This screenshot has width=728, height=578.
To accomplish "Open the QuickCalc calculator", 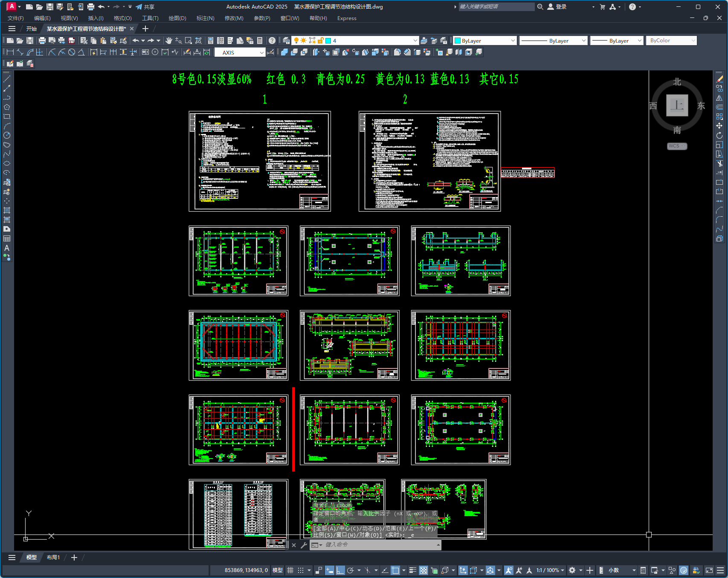I will point(260,41).
